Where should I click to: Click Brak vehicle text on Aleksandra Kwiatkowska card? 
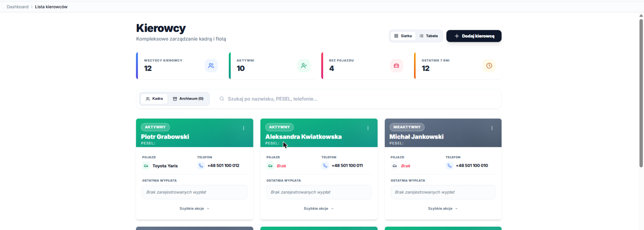pos(281,166)
